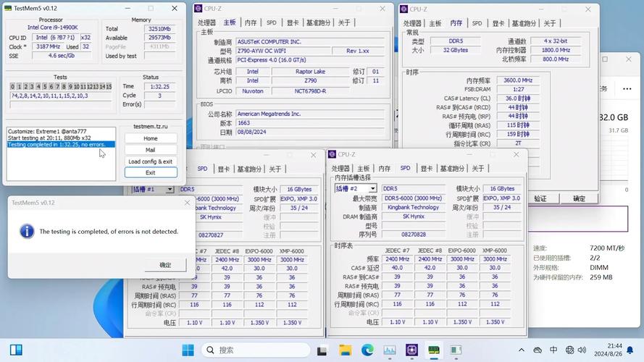The height and width of the screenshot is (362, 644).
Task: Open SPD tab in mainboard CPU-Z window
Action: [272, 22]
